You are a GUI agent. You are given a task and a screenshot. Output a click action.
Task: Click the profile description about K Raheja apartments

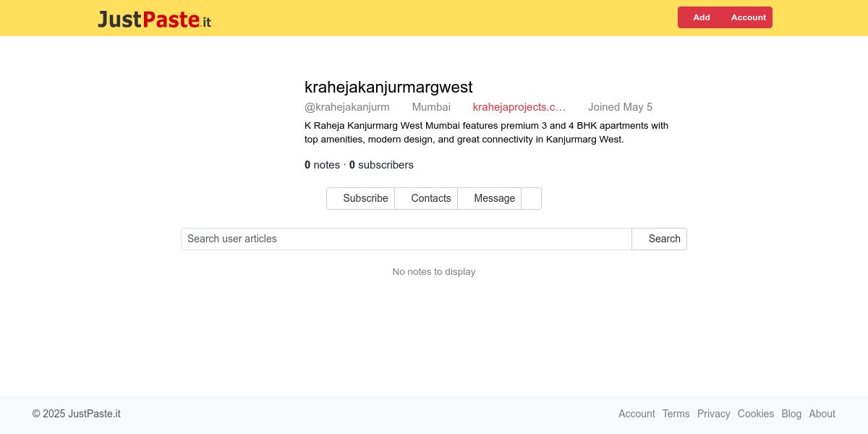pos(486,132)
